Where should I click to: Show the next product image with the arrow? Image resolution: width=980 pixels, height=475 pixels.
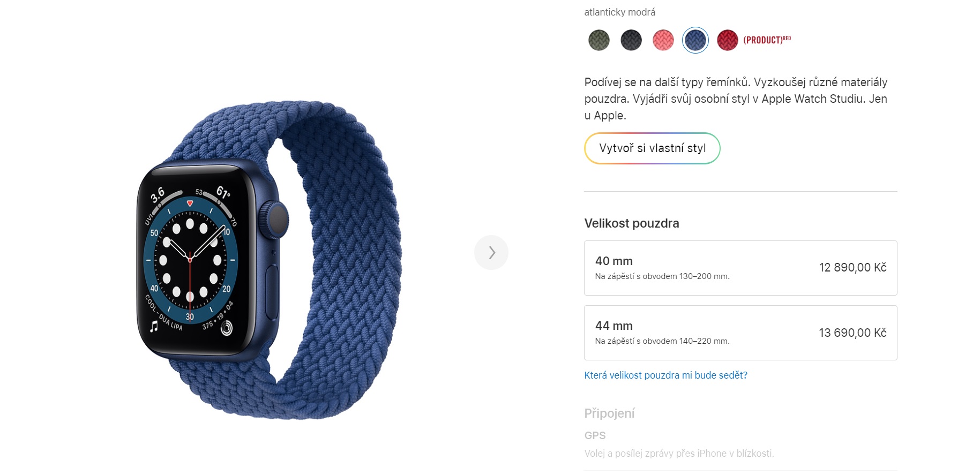click(x=491, y=252)
